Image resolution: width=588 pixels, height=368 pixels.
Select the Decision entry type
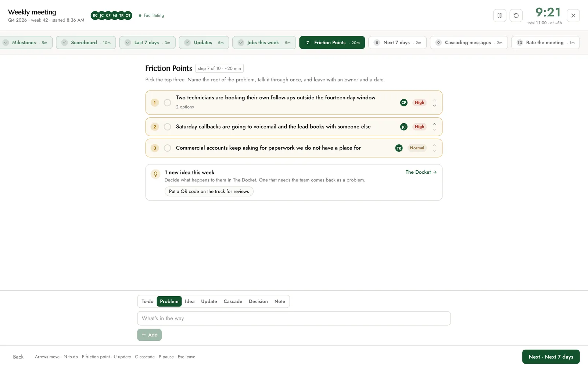258,301
